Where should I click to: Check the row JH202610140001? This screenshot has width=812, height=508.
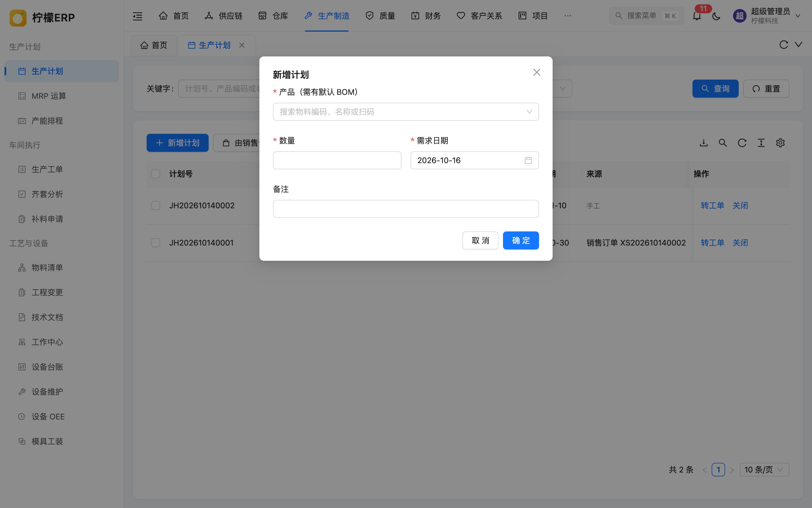tap(156, 243)
